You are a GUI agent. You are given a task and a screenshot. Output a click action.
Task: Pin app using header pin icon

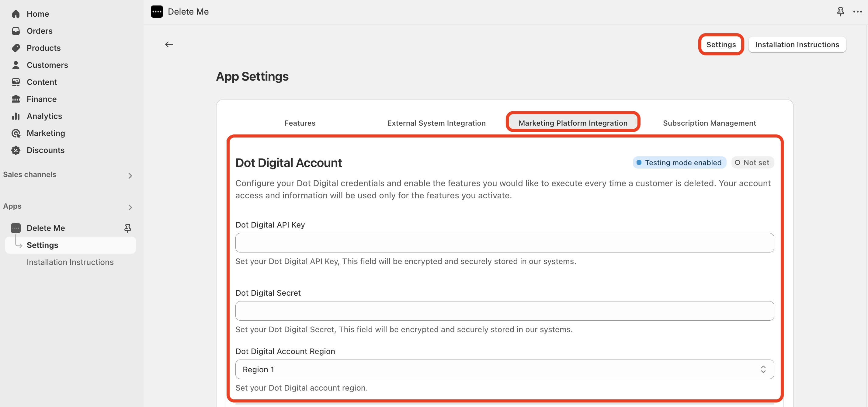click(840, 12)
